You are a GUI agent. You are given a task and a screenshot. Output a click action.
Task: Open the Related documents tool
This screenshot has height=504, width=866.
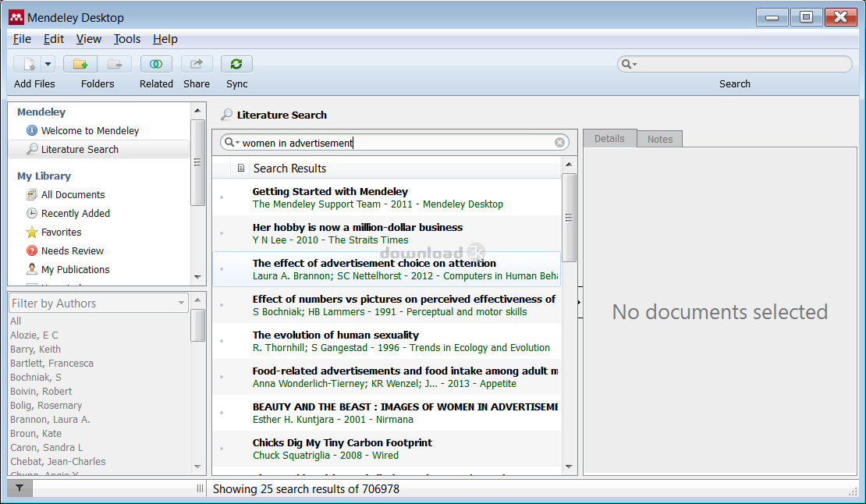156,64
